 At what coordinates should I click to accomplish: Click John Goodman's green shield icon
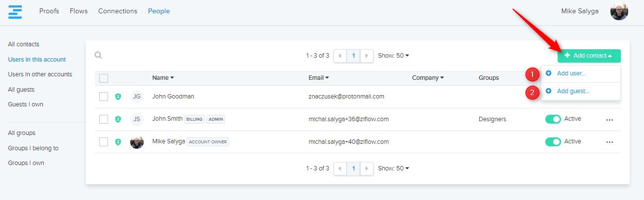pyautogui.click(x=118, y=97)
